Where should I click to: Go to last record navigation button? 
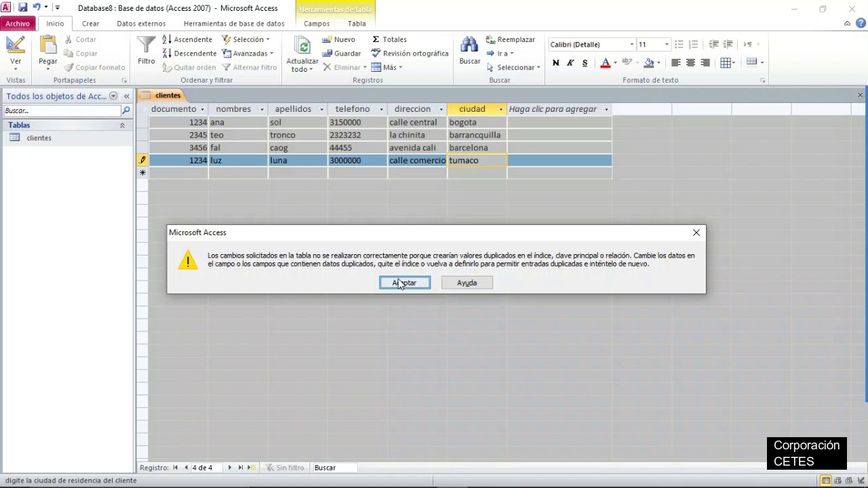point(240,468)
